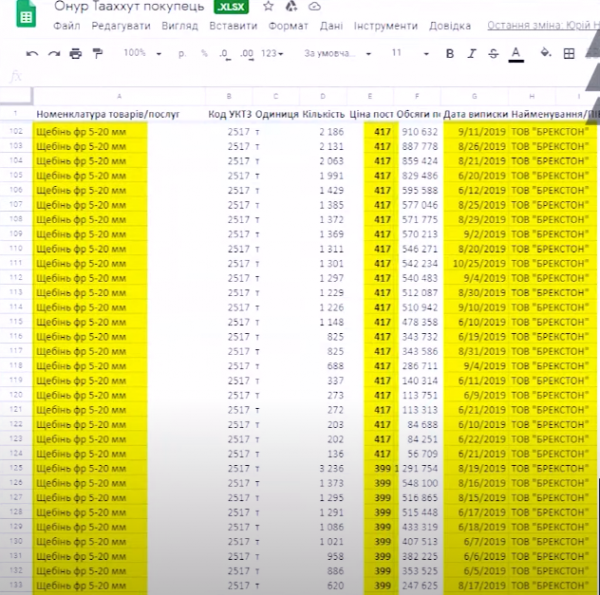Select column D header
The height and width of the screenshot is (595, 600).
[323, 96]
